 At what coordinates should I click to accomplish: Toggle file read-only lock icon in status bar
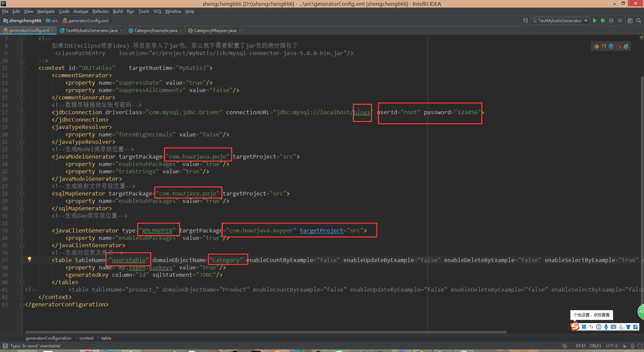[x=624, y=346]
